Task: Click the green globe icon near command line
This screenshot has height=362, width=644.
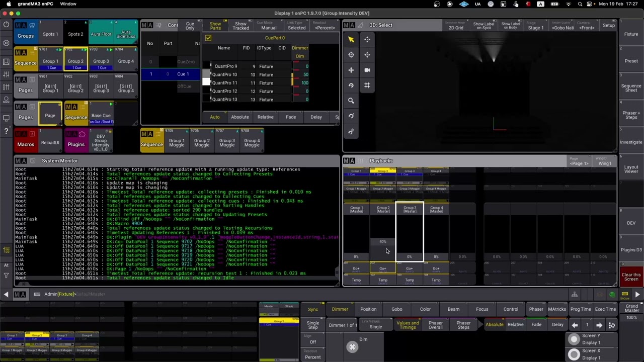Action: tap(612, 295)
